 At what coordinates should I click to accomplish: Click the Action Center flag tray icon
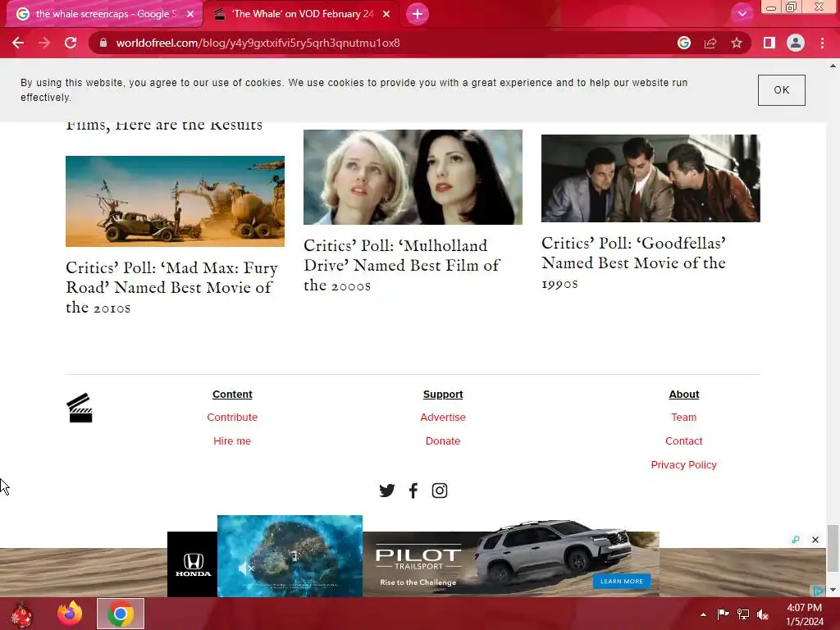tap(723, 614)
